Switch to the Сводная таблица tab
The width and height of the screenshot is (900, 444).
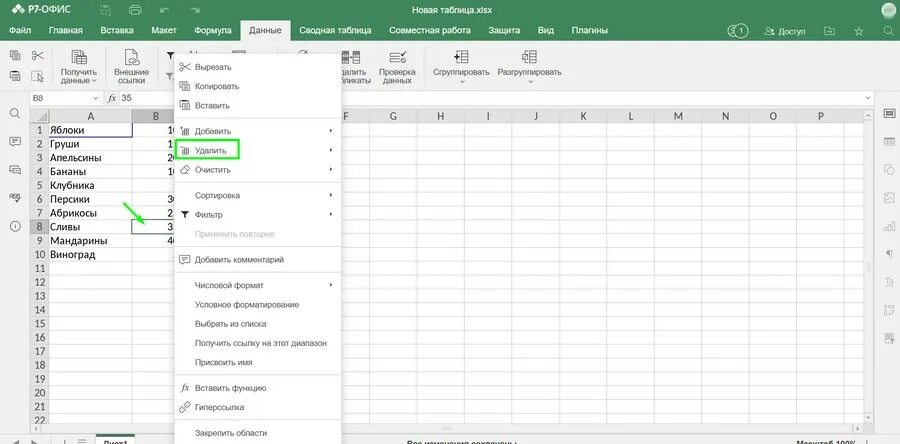click(335, 30)
